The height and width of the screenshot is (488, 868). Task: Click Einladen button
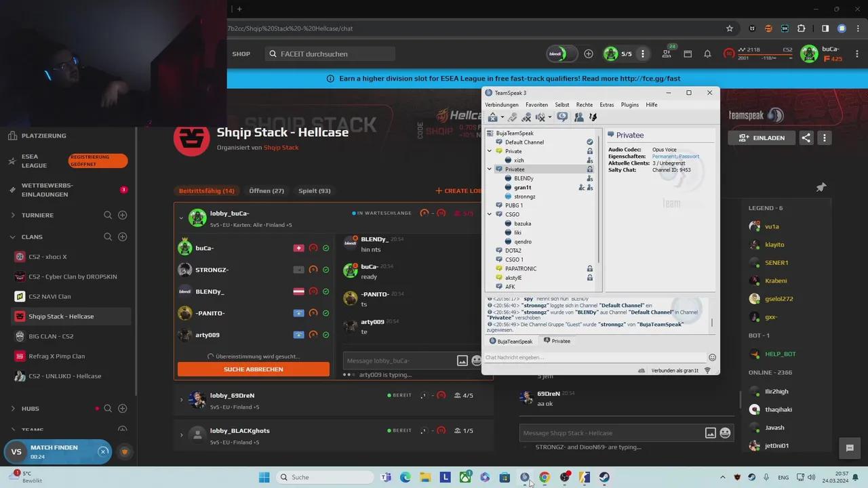click(762, 138)
